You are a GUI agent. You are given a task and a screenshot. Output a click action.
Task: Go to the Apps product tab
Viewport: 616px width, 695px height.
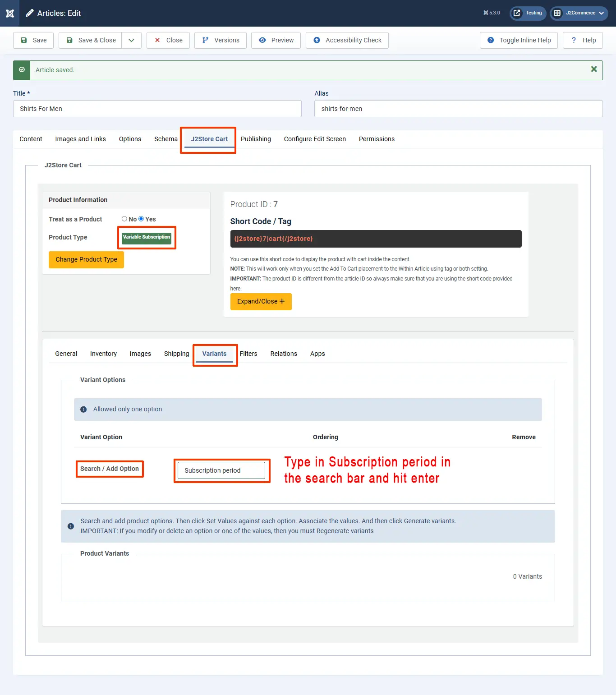tap(317, 354)
